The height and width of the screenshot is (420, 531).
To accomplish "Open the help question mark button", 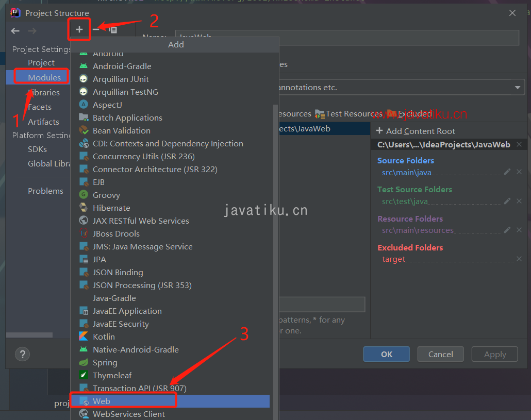I will [22, 355].
